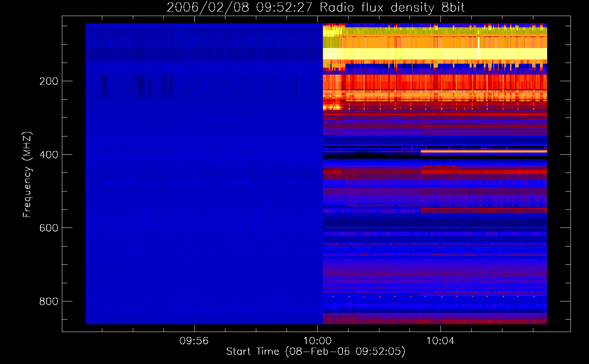Click the bright yellow emission band near 150 MHz

[435, 54]
